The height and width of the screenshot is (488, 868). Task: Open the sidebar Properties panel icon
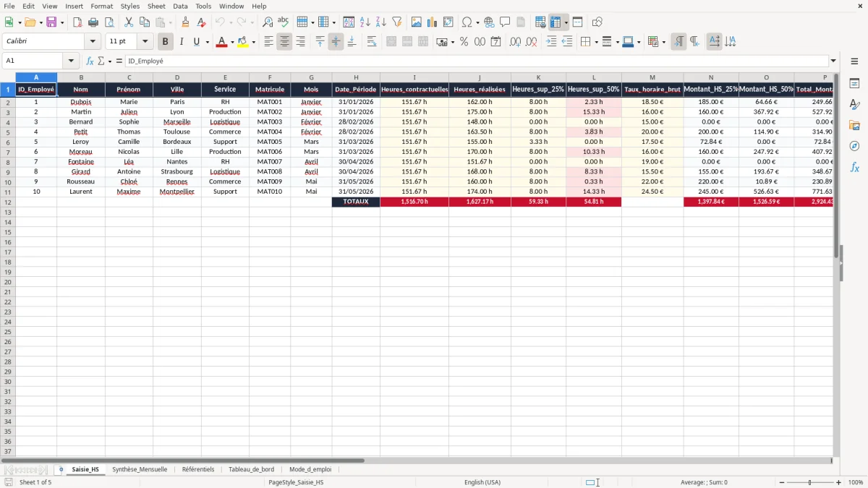[854, 83]
